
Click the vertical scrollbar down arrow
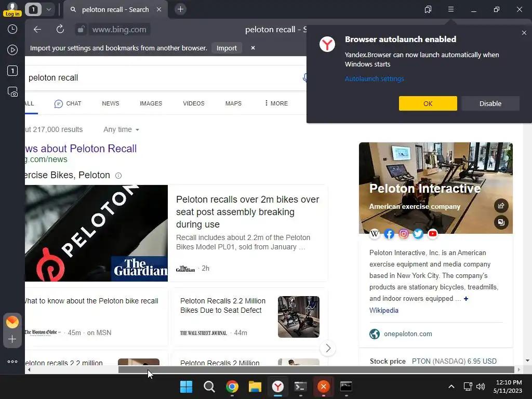point(527,361)
